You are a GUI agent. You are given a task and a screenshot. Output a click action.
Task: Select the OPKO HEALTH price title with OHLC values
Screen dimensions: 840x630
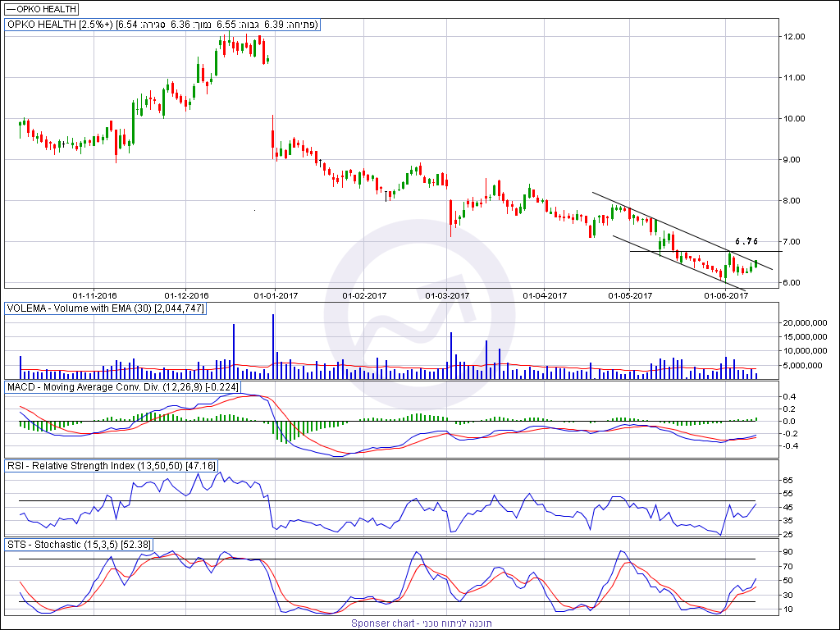[162, 25]
